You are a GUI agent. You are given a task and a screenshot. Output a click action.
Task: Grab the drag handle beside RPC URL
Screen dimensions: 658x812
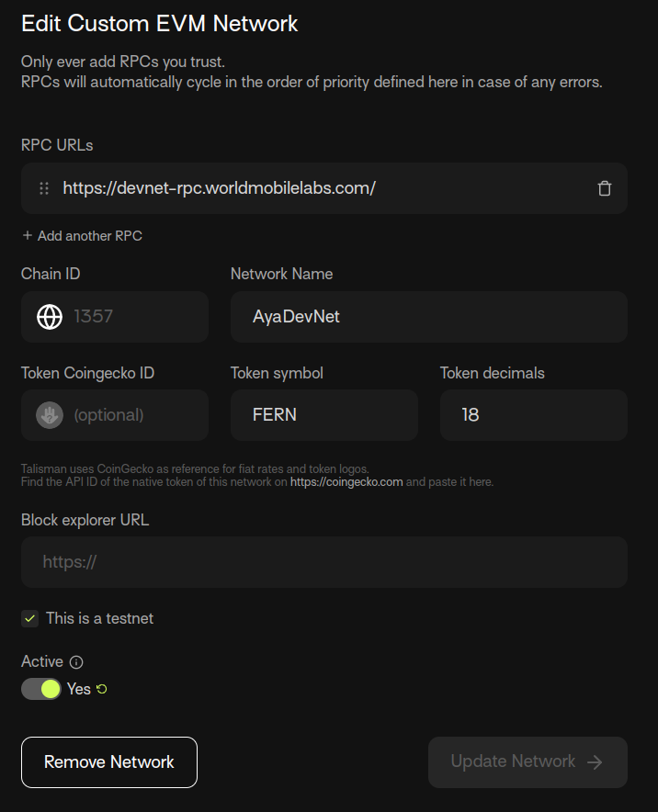[x=44, y=188]
